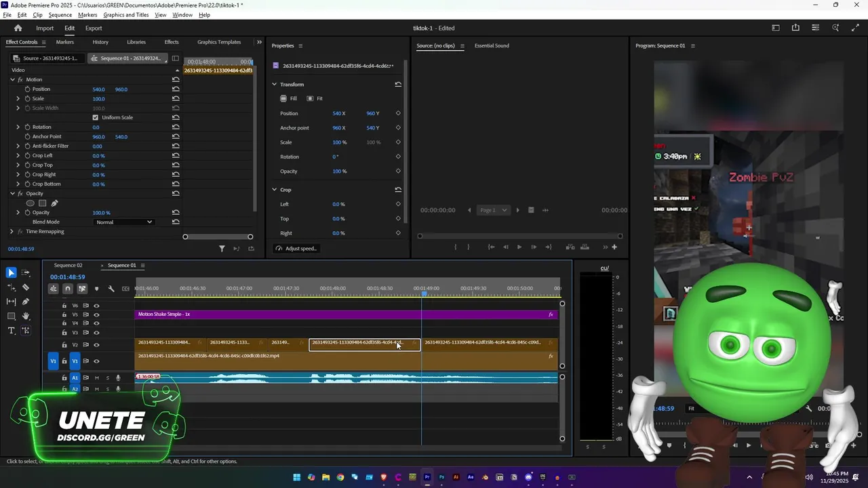This screenshot has width=868, height=488.
Task: Expand the Rotation property
Action: [18, 127]
